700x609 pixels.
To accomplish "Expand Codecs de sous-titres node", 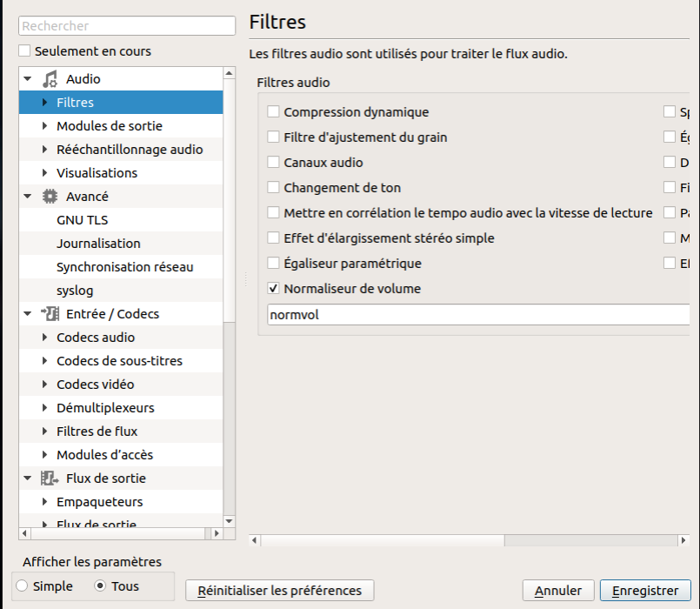I will pyautogui.click(x=44, y=360).
